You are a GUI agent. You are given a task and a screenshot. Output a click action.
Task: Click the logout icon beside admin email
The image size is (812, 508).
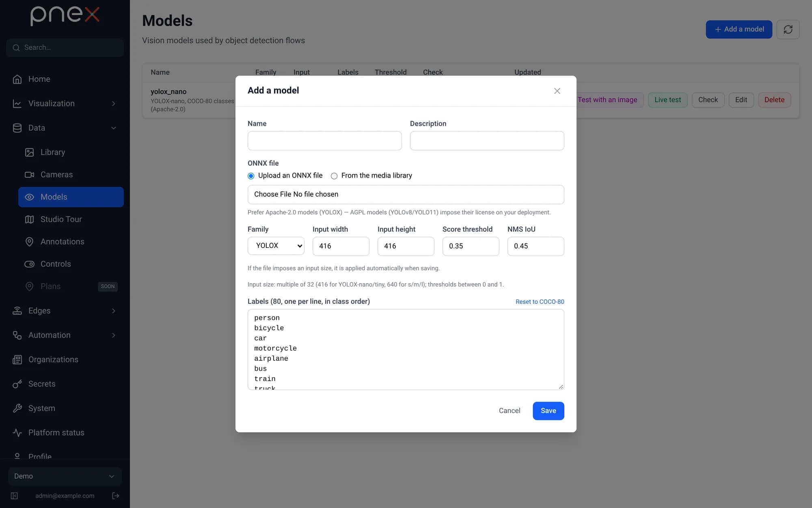pos(116,496)
